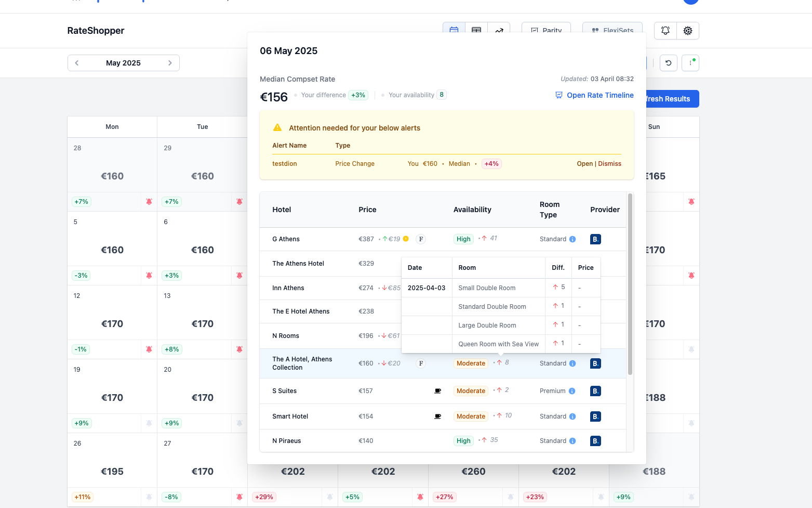The image size is (812, 508).
Task: Click the hotel list vertical scrollbar
Action: 630,283
